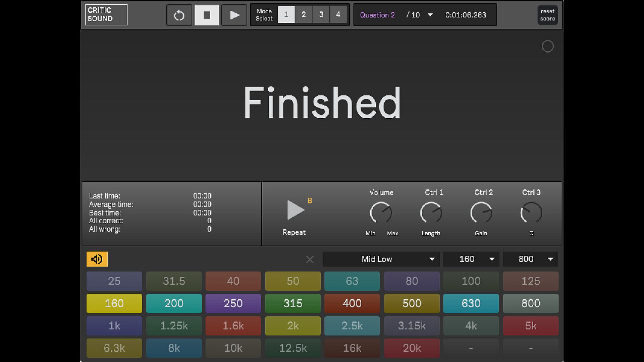Select mode 1 in Mode Select
644x362 pixels.
286,15
